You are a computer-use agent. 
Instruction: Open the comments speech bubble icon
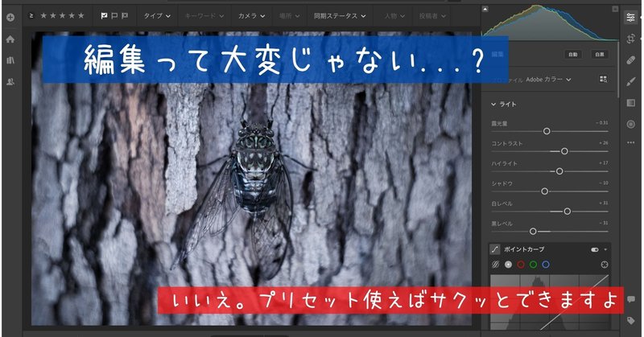point(631,299)
